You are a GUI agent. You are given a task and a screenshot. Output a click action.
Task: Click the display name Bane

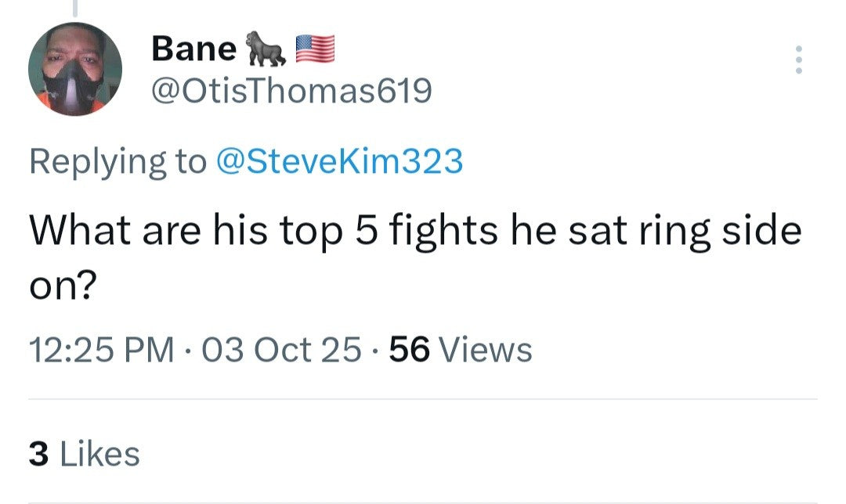click(x=193, y=49)
